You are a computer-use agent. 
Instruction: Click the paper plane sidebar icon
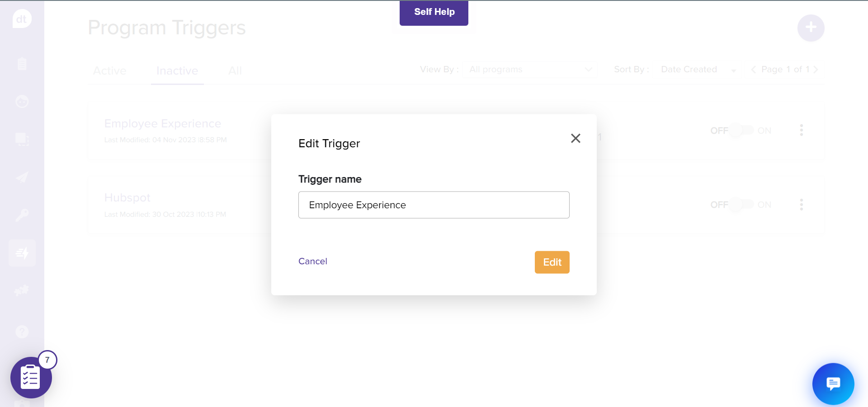22,178
